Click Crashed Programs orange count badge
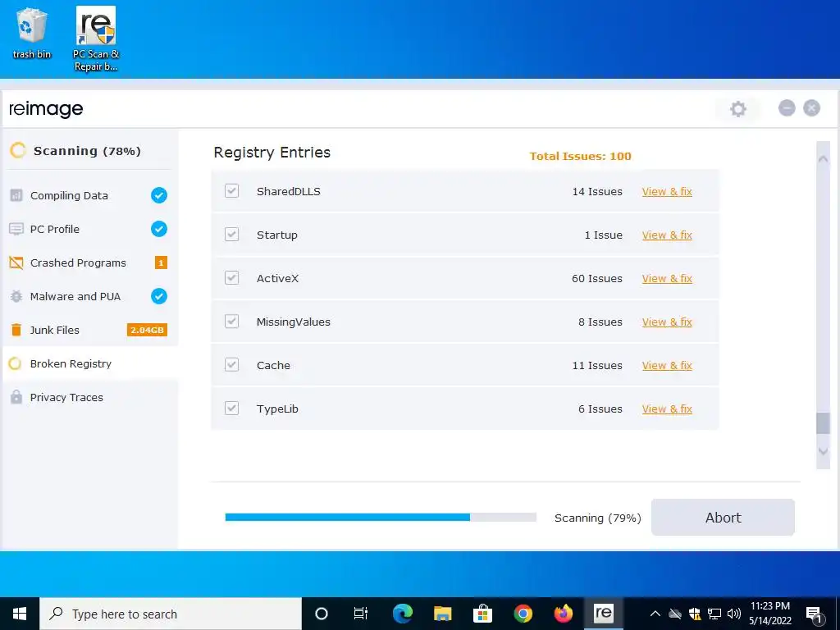The width and height of the screenshot is (840, 630). [161, 262]
